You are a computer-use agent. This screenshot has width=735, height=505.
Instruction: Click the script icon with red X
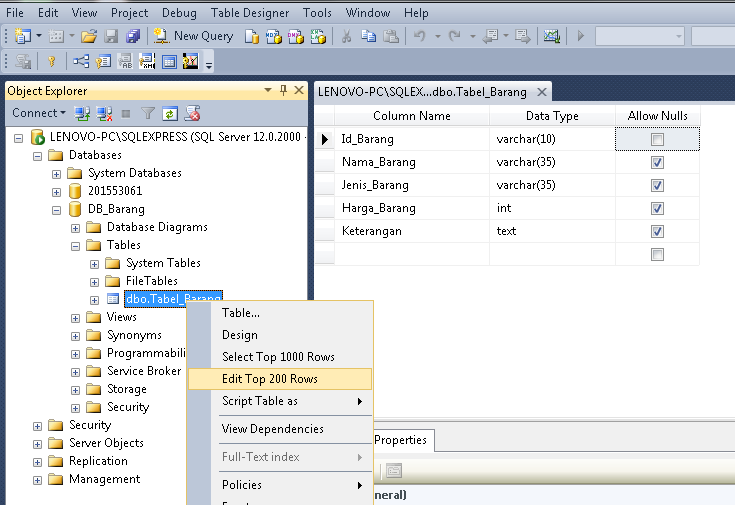pyautogui.click(x=192, y=113)
